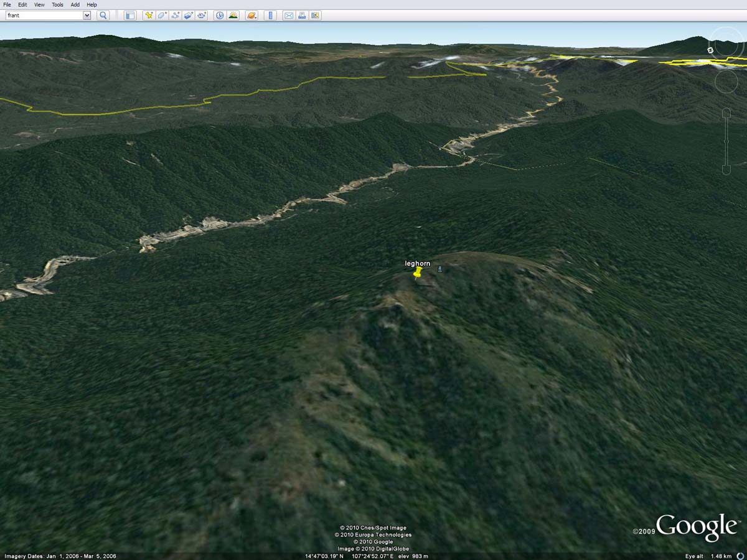This screenshot has width=747, height=560.
Task: Click the 'Image © 2010 DigitalGlobe' attribution
Action: point(373,549)
